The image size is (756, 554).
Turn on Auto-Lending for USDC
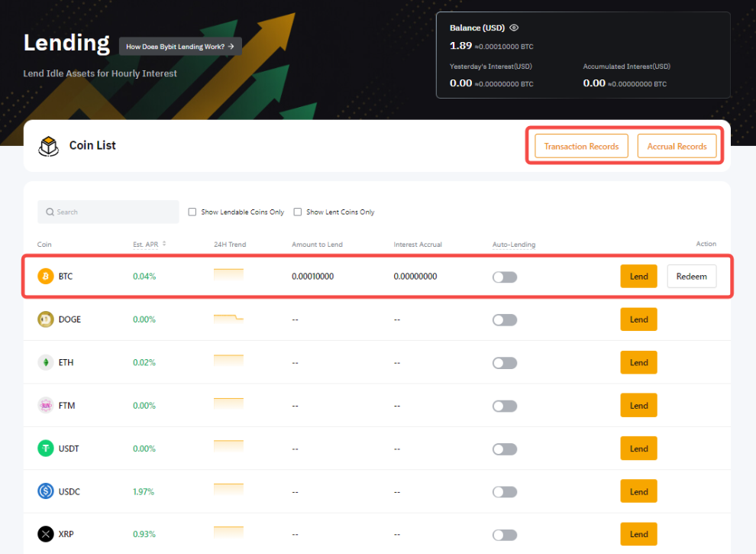505,491
